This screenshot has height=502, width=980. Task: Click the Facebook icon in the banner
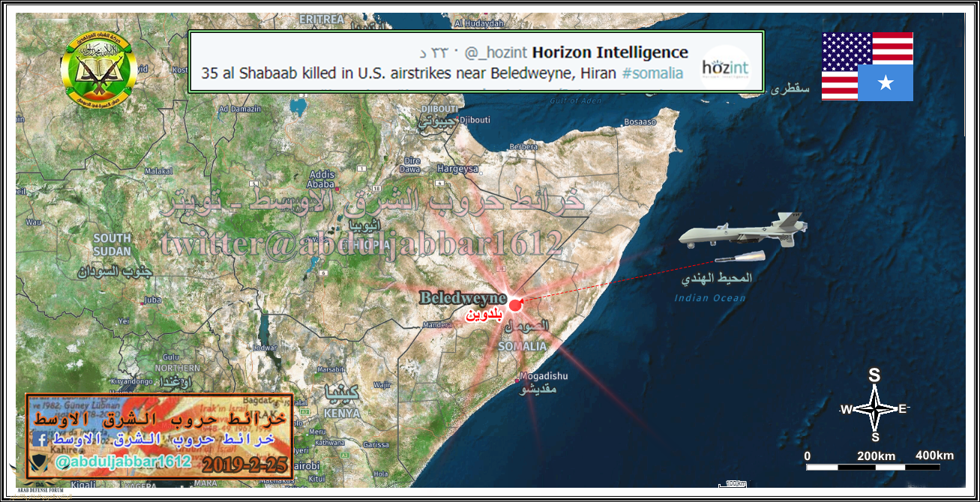(42, 440)
